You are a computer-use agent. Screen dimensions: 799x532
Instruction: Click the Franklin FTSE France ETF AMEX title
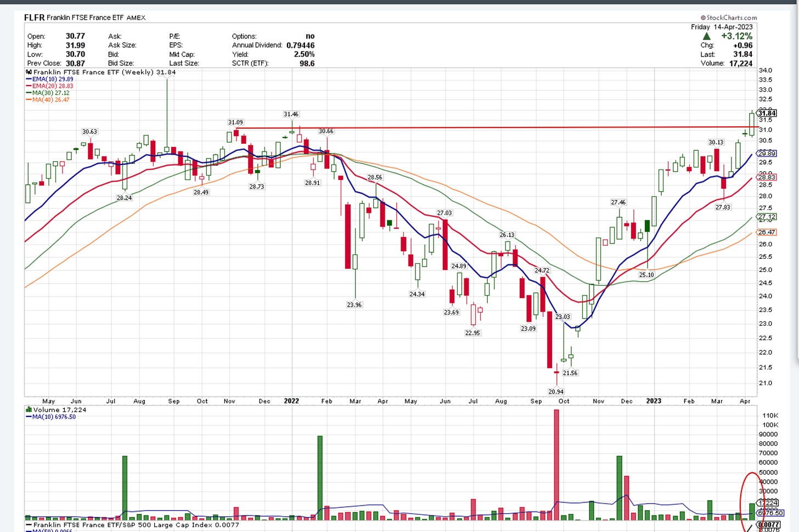(96, 18)
